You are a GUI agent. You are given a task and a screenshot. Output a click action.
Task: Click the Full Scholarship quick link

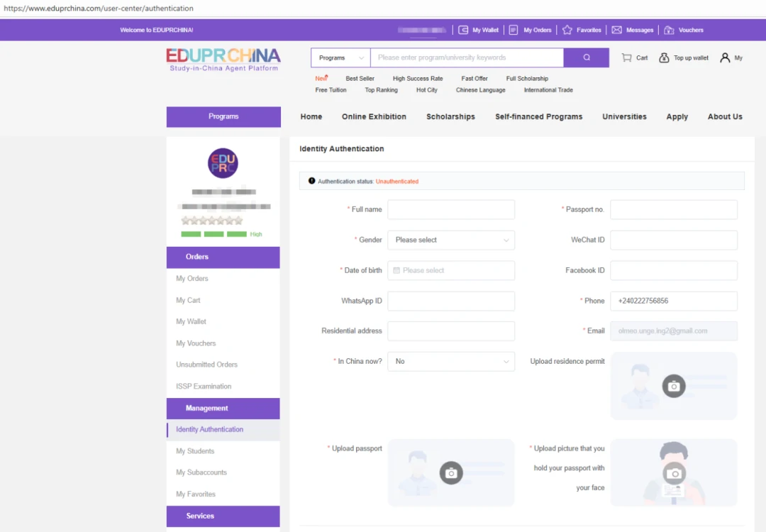click(x=527, y=79)
